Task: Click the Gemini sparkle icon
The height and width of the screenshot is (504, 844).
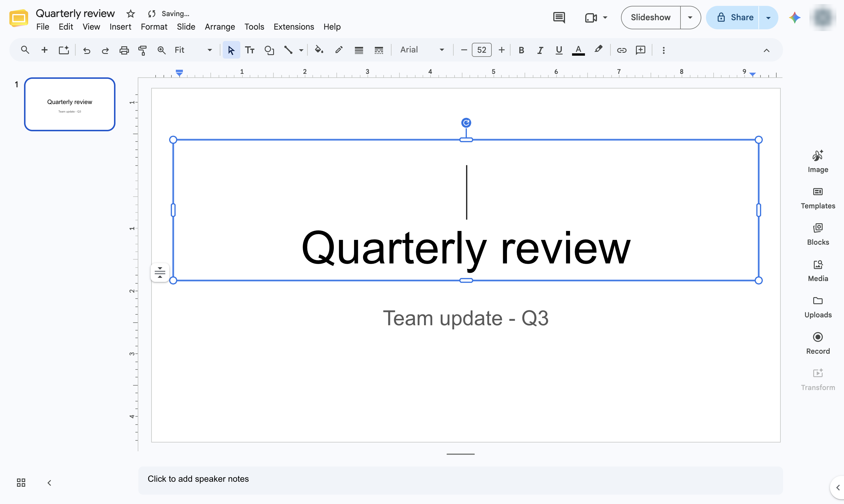Action: tap(794, 18)
